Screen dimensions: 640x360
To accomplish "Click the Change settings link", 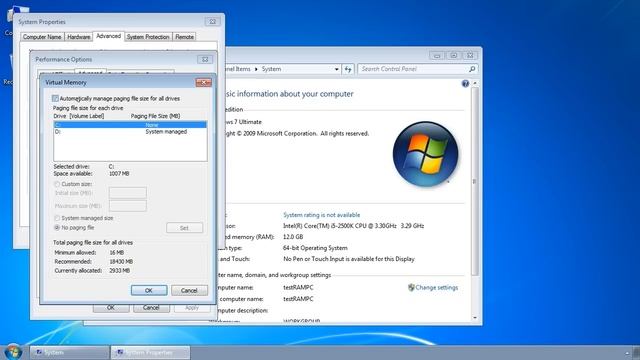I will click(437, 287).
